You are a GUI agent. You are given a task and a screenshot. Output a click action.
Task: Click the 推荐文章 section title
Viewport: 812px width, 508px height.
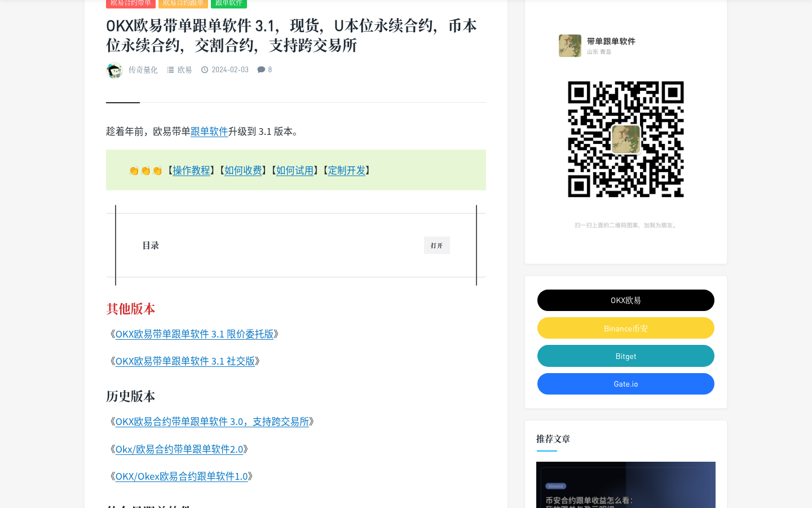(x=553, y=439)
